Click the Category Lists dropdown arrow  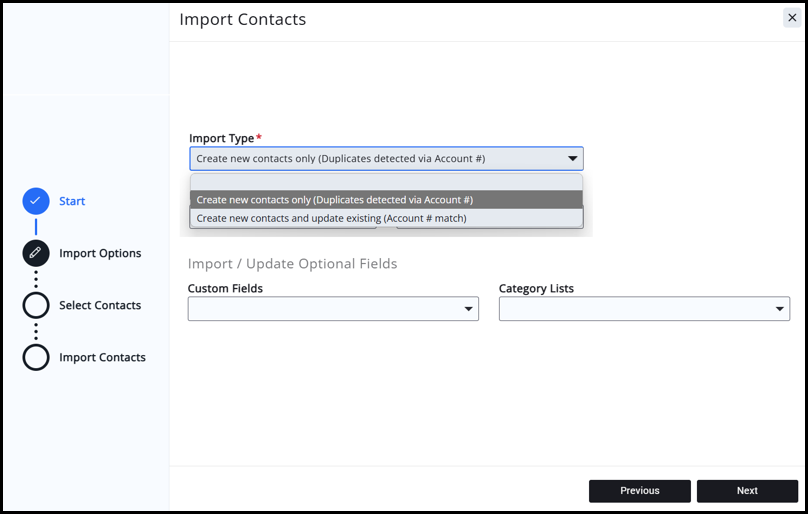pyautogui.click(x=781, y=310)
